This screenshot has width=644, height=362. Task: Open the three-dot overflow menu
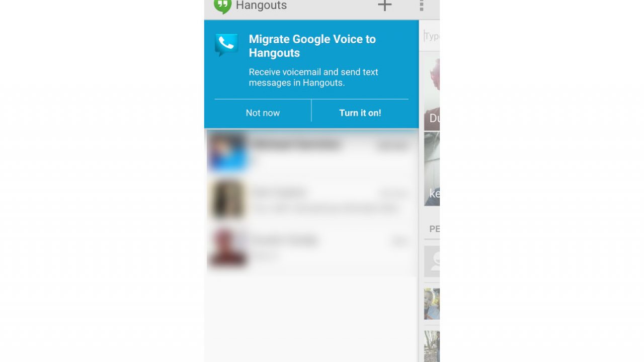tap(422, 5)
